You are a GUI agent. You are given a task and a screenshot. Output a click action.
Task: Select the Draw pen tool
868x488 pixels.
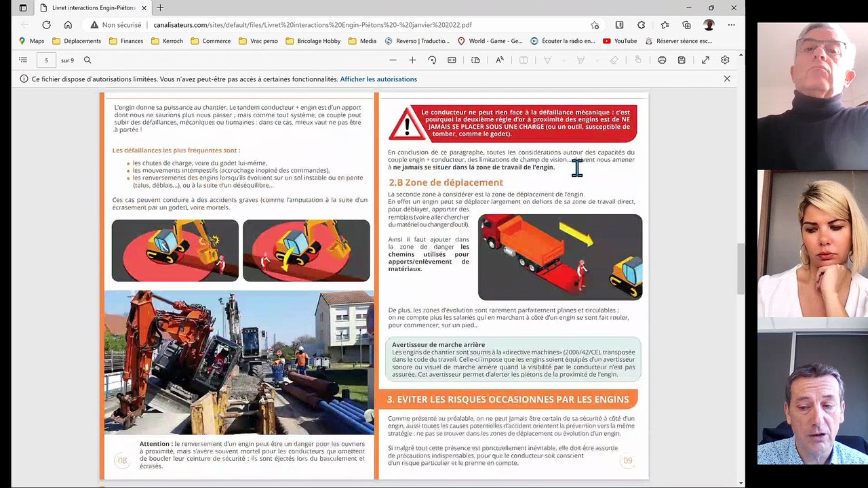click(547, 60)
